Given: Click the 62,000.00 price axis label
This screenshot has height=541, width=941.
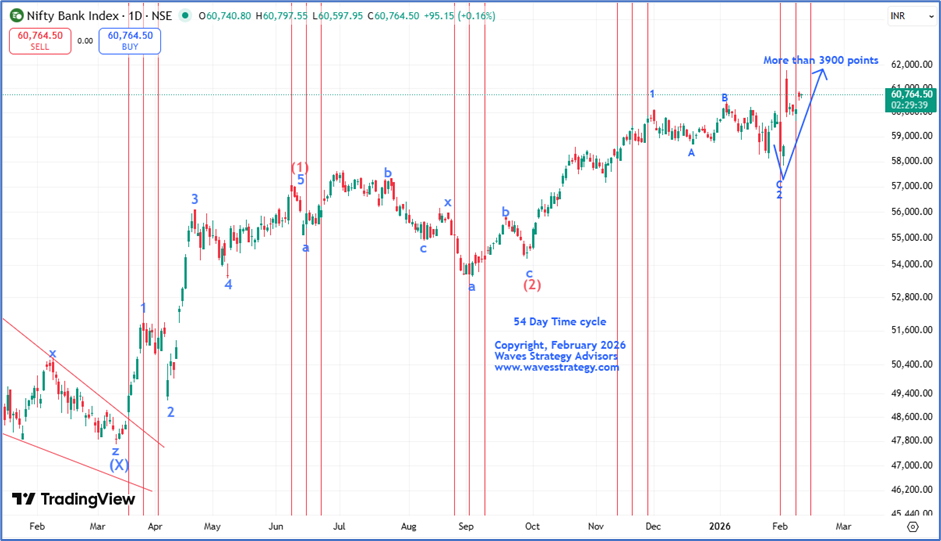Looking at the screenshot, I should coord(912,64).
